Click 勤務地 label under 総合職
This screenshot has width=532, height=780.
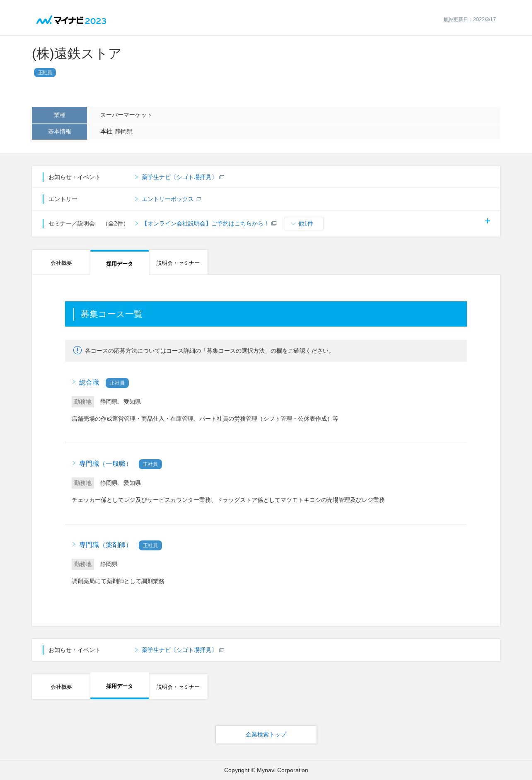point(83,402)
